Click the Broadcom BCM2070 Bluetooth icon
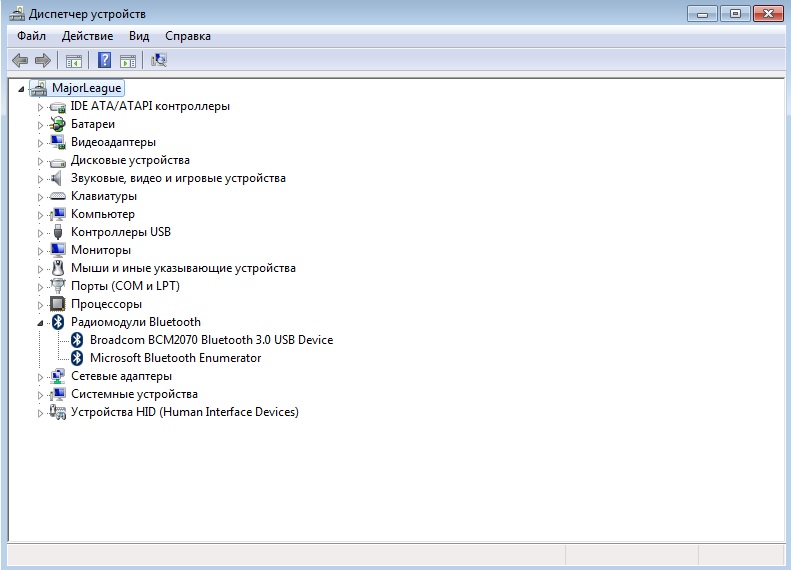 [x=77, y=340]
